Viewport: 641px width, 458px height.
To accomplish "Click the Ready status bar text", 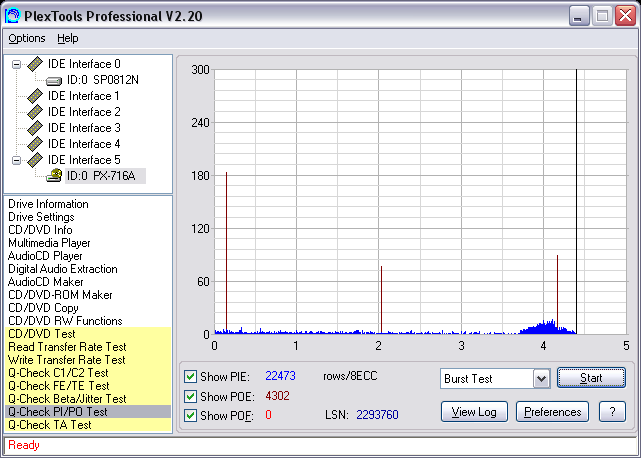I will click(x=24, y=445).
